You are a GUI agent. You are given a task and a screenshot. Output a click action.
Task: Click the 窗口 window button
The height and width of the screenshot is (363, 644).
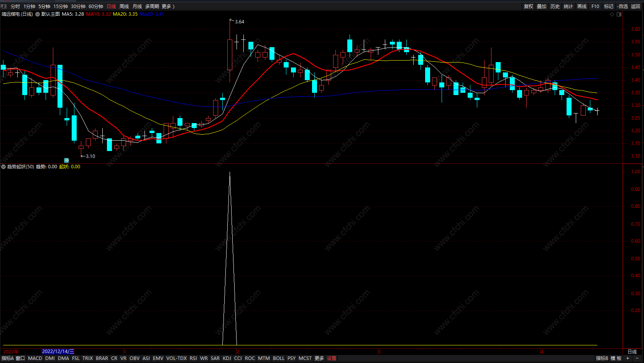pos(20,358)
